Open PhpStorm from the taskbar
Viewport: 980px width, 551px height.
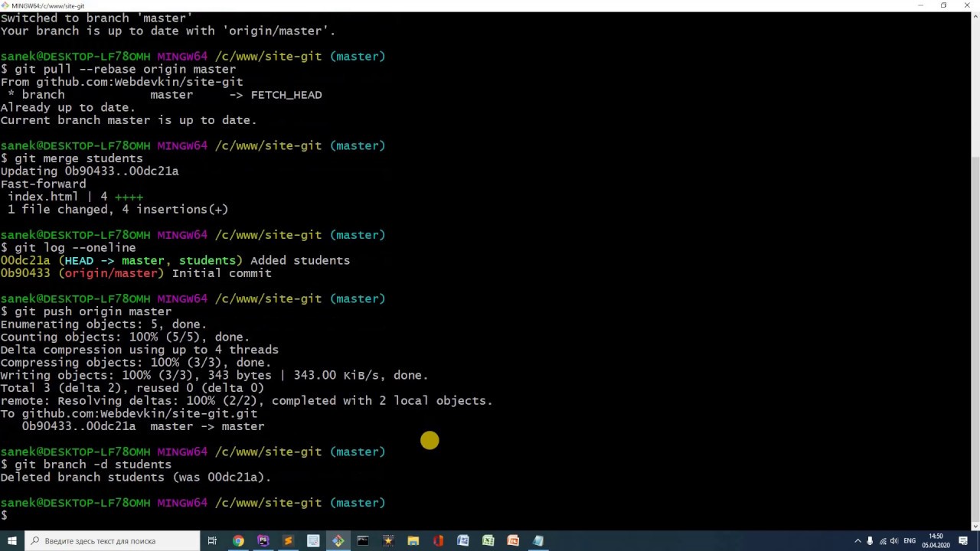(263, 540)
